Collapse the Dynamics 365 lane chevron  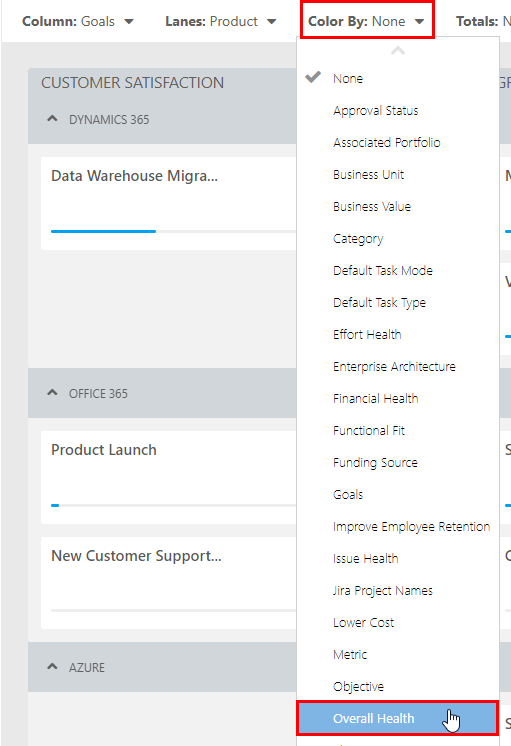pyautogui.click(x=52, y=119)
